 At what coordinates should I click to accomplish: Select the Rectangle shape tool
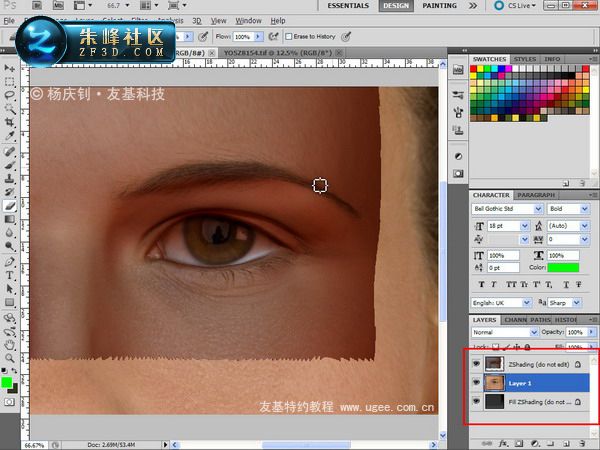tap(9, 303)
